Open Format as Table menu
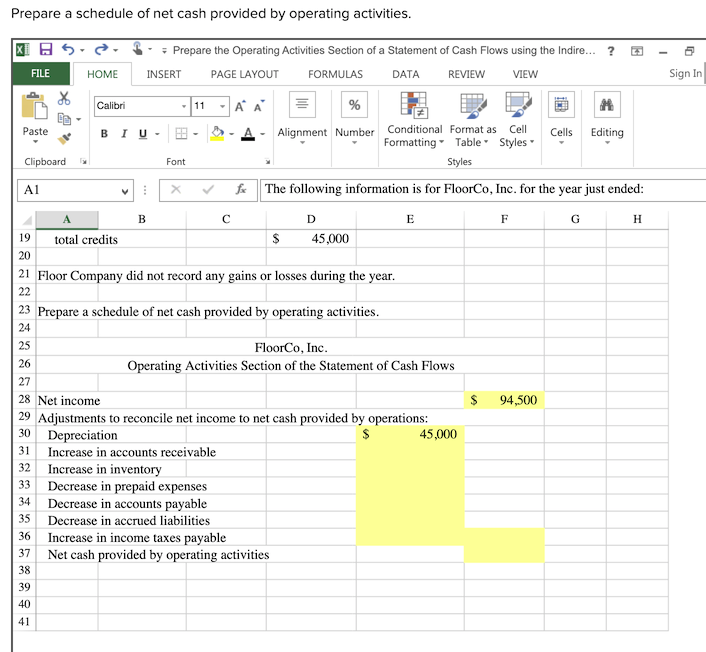Image resolution: width=706 pixels, height=652 pixels. click(473, 120)
